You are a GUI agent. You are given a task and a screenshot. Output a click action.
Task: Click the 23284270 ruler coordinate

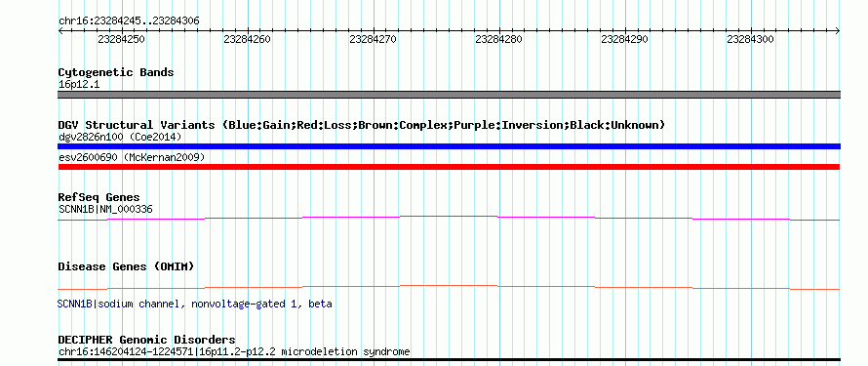click(x=373, y=39)
